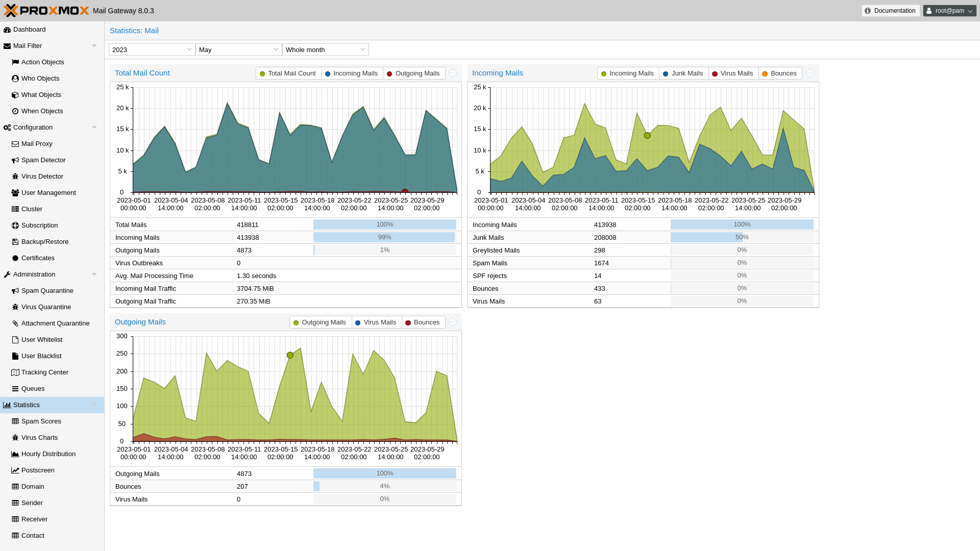Image resolution: width=980 pixels, height=551 pixels.
Task: Collapse the Administration section
Action: coord(94,274)
